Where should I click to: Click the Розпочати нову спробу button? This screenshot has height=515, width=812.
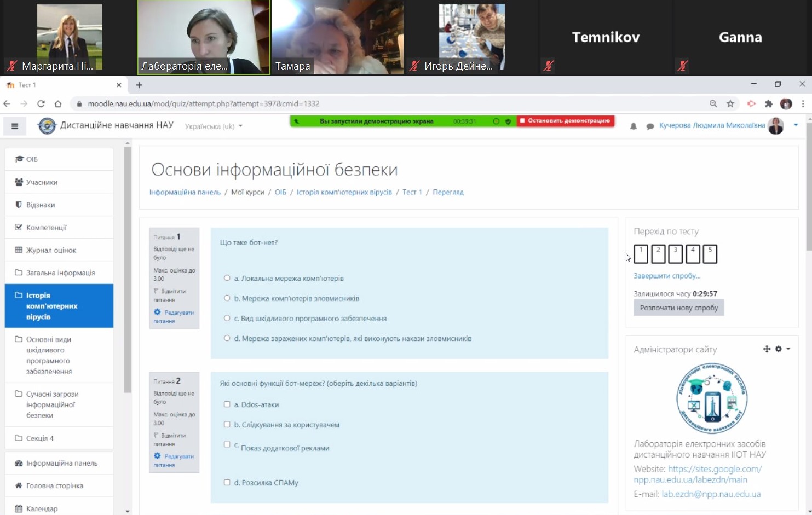click(678, 308)
